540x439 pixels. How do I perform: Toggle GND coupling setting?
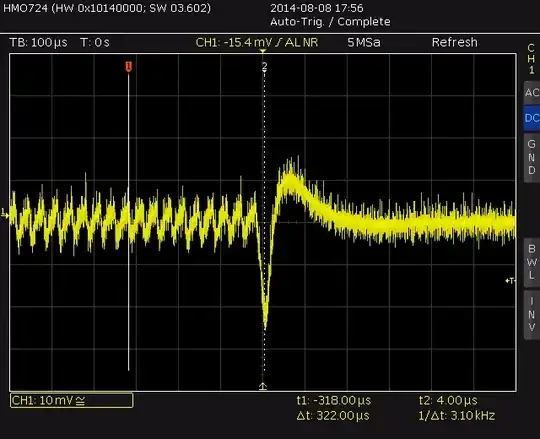(x=532, y=157)
